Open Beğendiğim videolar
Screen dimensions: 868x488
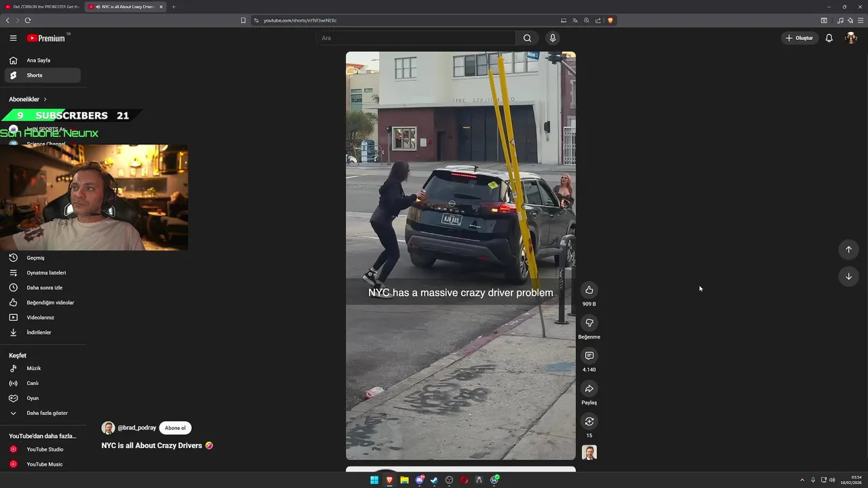[43, 302]
